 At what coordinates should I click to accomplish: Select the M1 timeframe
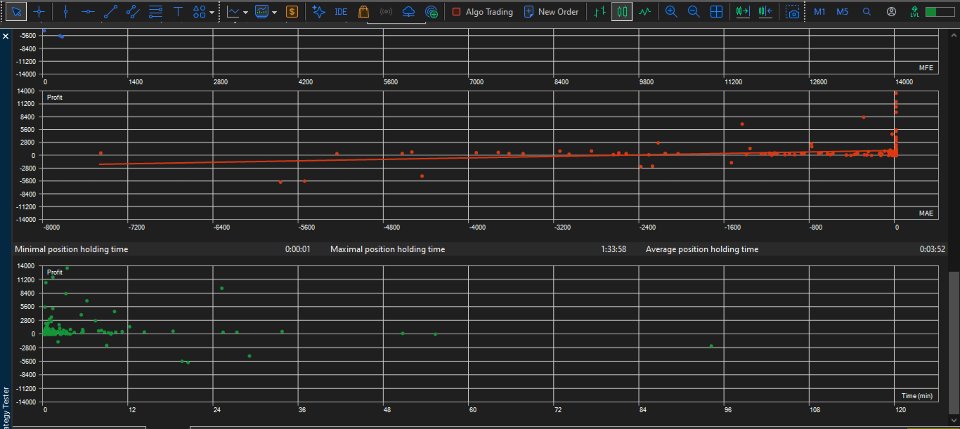820,12
